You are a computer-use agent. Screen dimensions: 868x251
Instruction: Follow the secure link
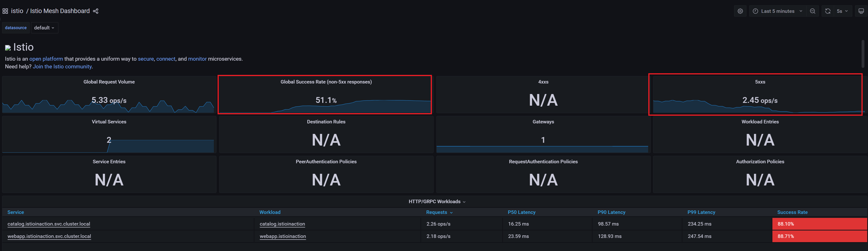(x=146, y=59)
